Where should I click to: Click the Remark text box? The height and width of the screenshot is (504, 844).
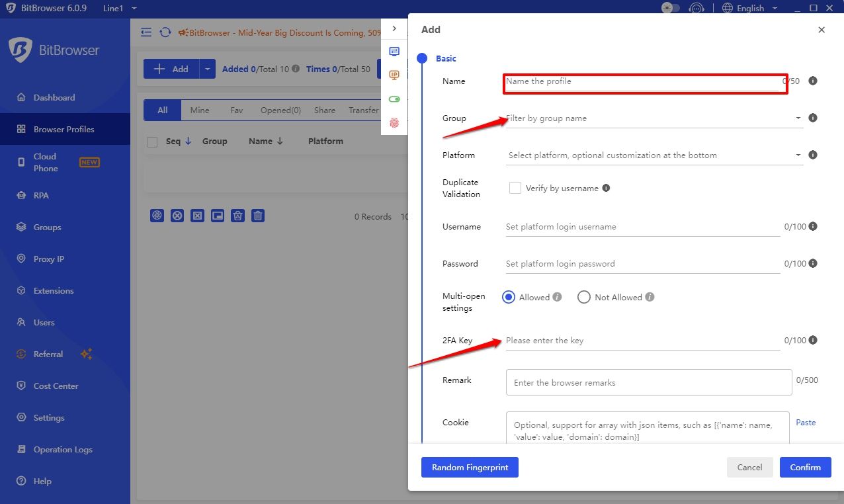649,382
